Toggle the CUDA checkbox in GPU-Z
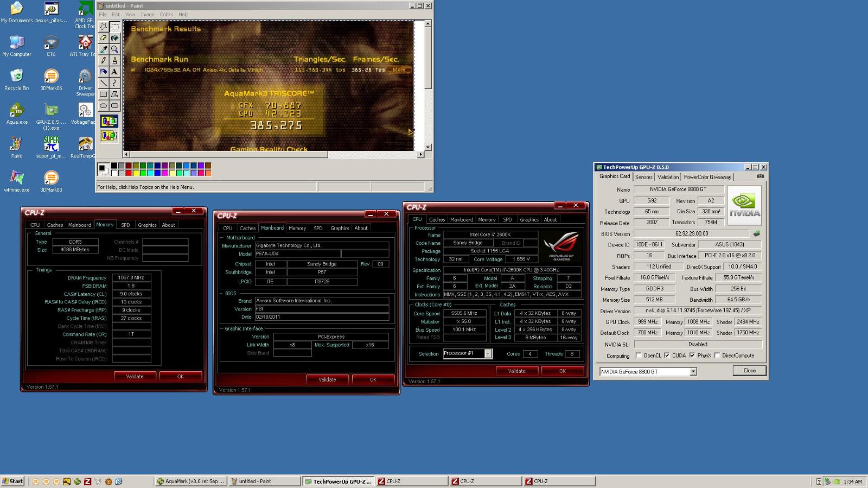The image size is (868, 488). tap(667, 356)
